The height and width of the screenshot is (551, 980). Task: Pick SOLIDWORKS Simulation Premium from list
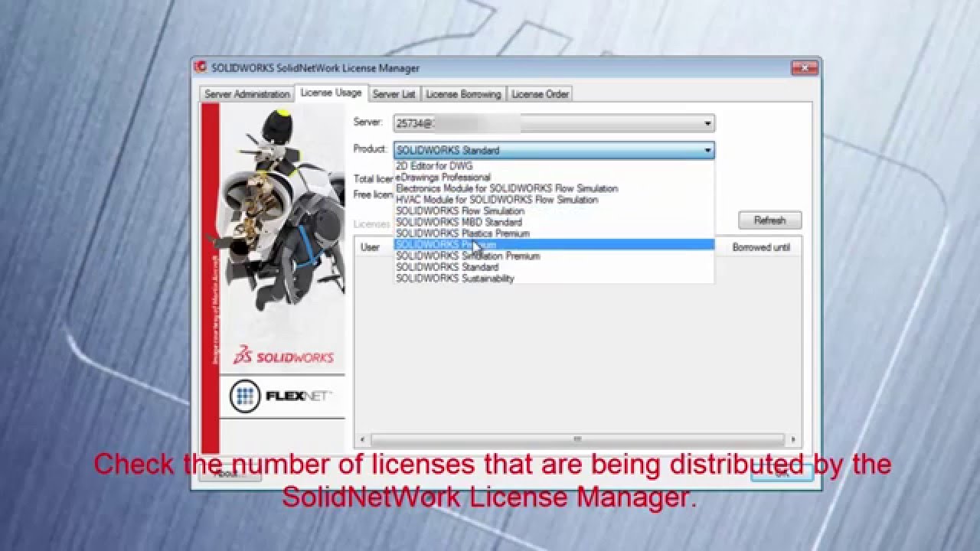pyautogui.click(x=554, y=256)
